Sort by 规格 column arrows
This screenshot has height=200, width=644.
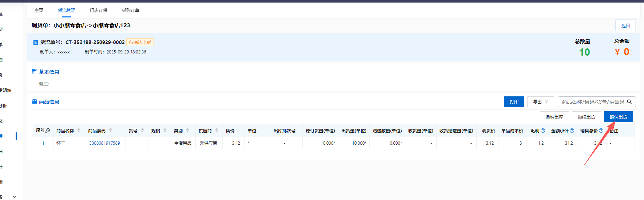[165, 131]
